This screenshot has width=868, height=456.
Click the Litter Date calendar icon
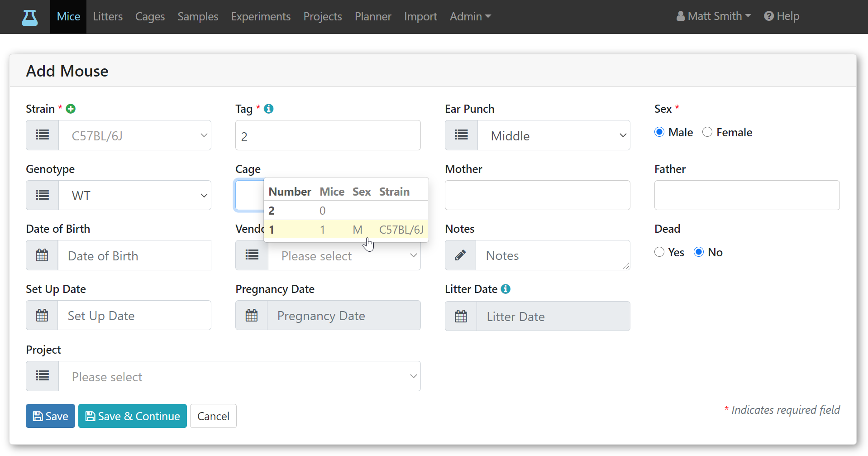461,316
